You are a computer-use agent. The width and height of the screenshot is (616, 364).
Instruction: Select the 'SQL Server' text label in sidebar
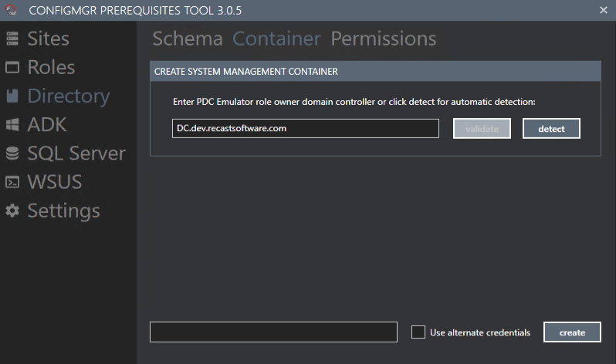76,153
